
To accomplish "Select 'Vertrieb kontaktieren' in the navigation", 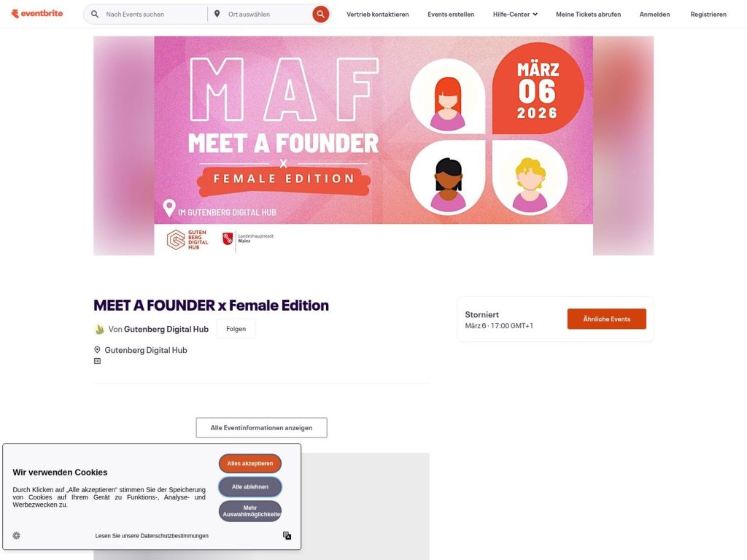I will (x=378, y=13).
